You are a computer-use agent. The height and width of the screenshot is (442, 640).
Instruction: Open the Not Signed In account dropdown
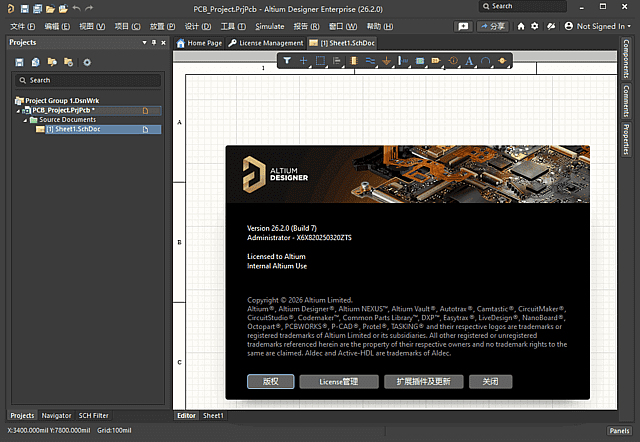598,26
